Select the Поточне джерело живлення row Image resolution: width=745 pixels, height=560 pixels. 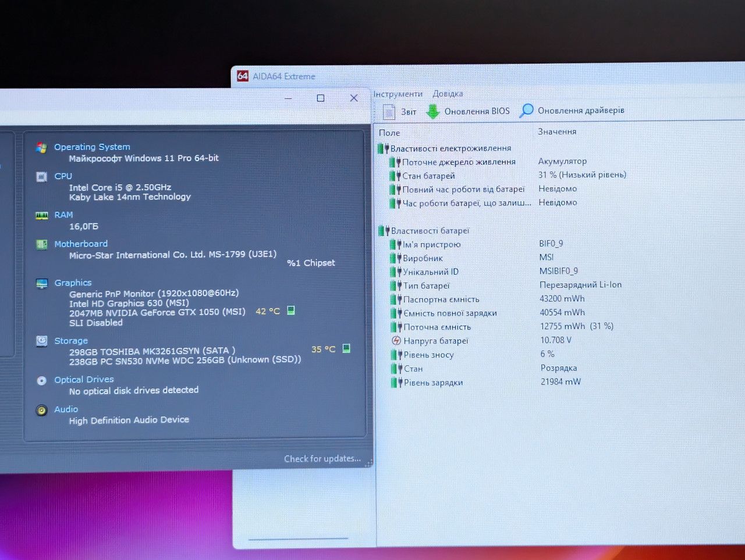[489, 162]
